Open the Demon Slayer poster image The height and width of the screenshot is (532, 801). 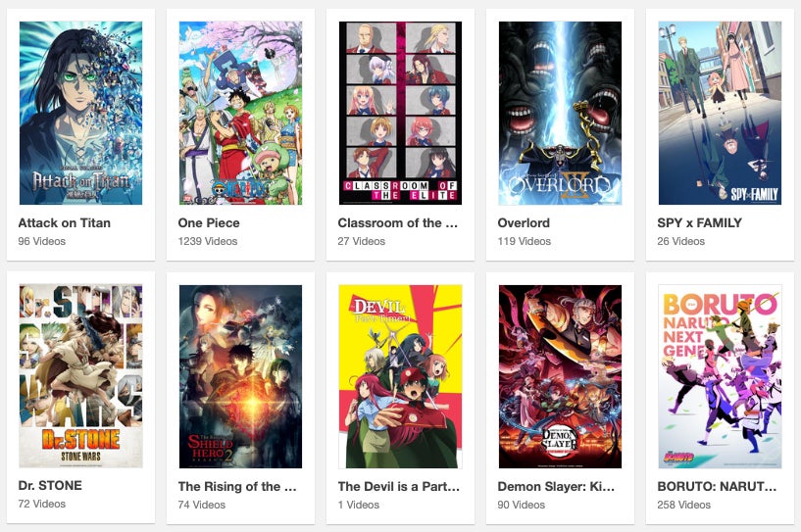coord(561,376)
